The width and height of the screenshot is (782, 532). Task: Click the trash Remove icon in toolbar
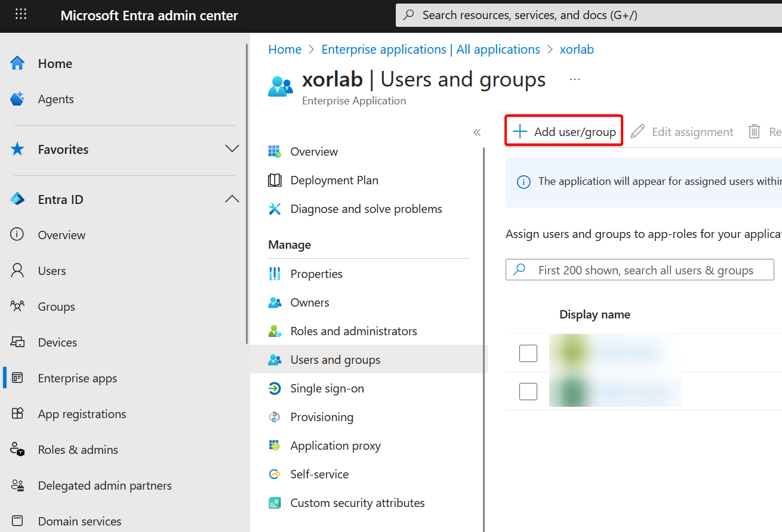755,132
